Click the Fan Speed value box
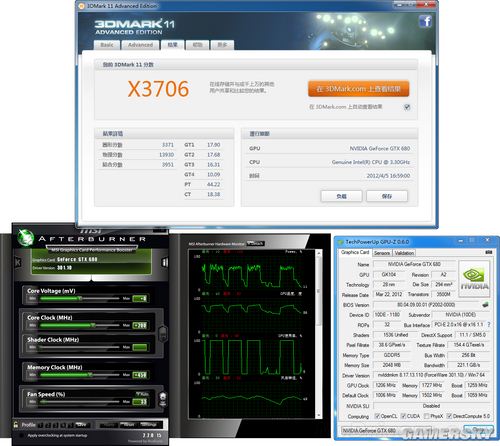 [140, 402]
